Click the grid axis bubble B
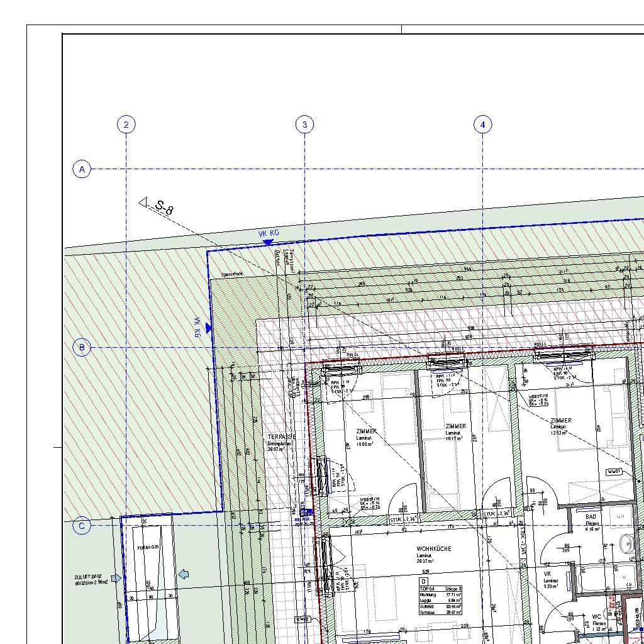Image resolution: width=644 pixels, height=644 pixels. 82,347
